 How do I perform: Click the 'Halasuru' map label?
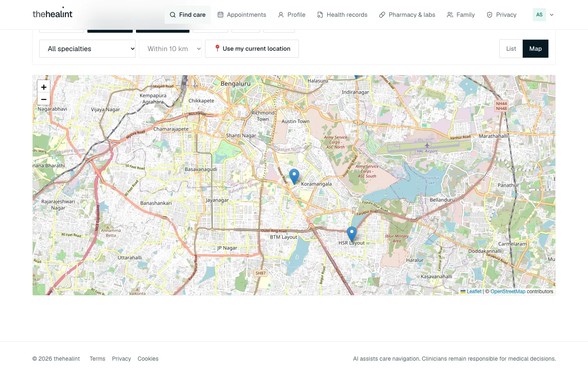pos(318,81)
